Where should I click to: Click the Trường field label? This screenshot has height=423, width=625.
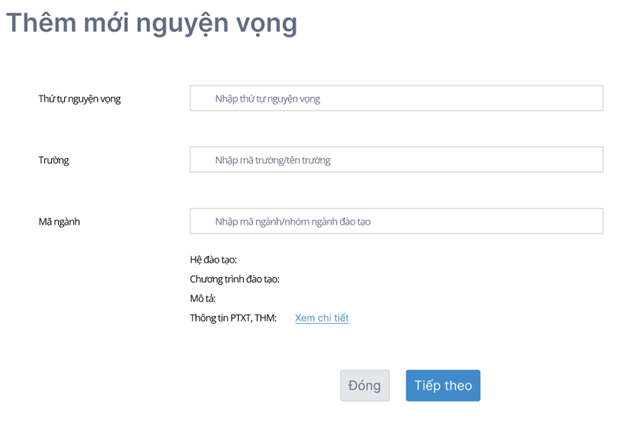tap(53, 160)
